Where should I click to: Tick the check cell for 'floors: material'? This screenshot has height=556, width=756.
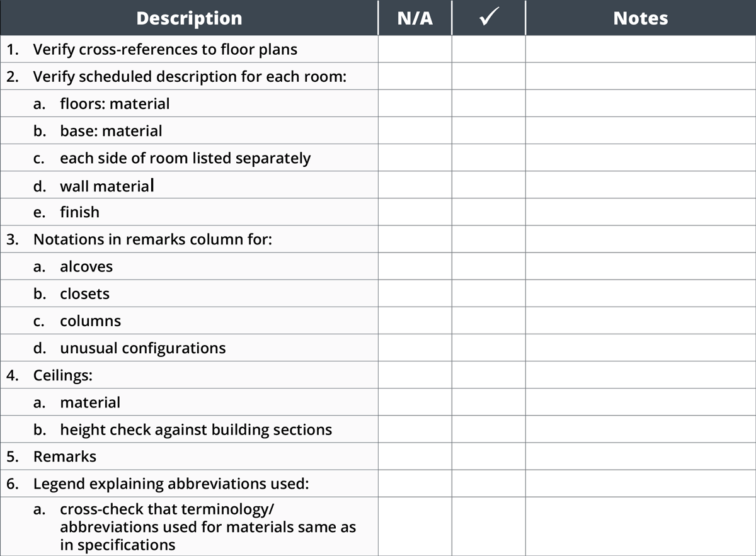click(488, 103)
